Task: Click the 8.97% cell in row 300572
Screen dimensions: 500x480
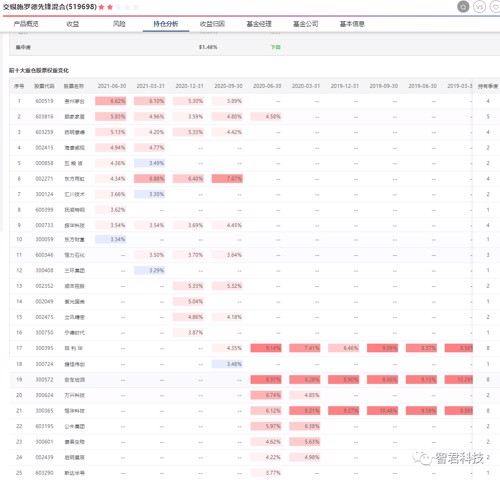Action: [266, 380]
